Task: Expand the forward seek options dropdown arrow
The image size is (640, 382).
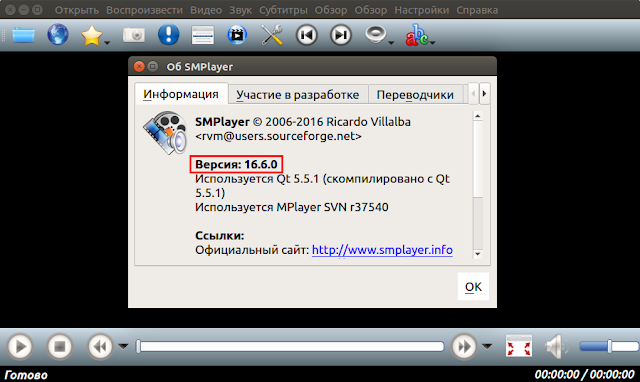Action: [x=487, y=346]
